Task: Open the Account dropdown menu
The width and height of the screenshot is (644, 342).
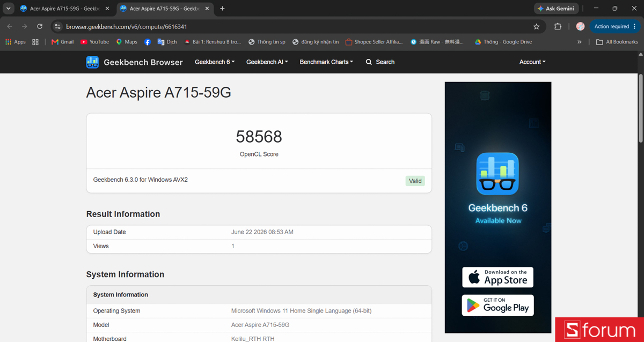Action: click(x=532, y=62)
